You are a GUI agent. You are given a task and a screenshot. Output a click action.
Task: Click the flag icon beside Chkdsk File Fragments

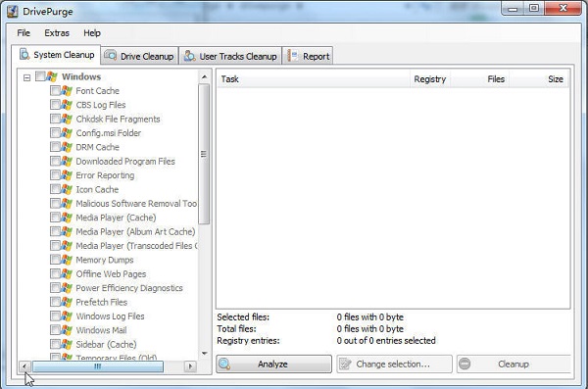click(67, 119)
